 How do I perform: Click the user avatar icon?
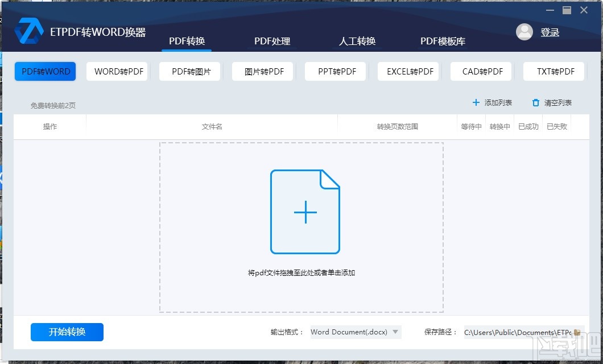(524, 32)
